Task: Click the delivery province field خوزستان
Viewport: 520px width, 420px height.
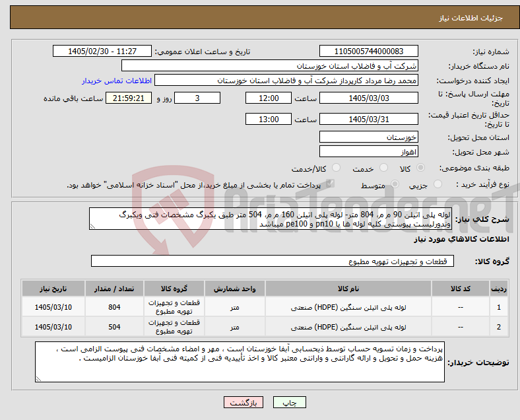Action: click(x=368, y=137)
